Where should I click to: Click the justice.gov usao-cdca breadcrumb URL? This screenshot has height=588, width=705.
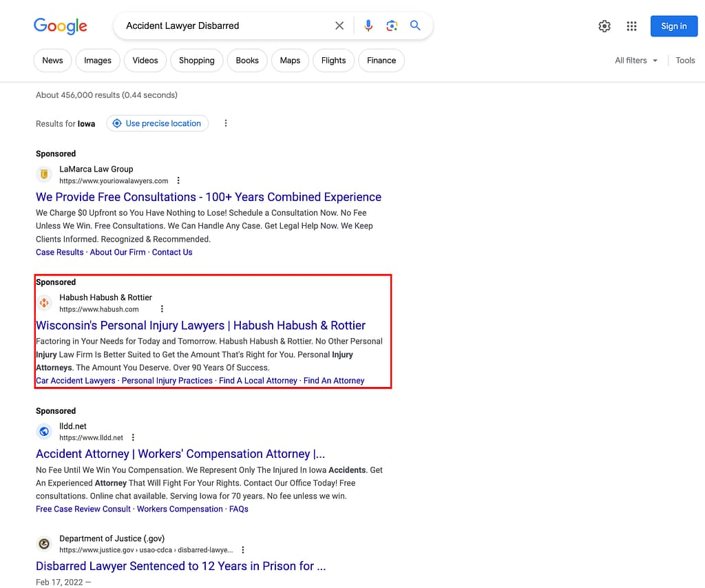click(146, 550)
